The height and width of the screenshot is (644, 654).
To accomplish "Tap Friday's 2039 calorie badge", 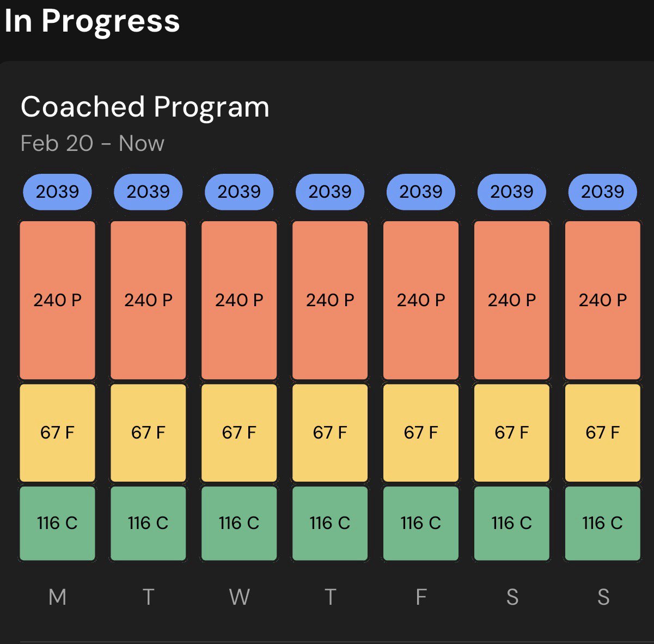I will (421, 192).
